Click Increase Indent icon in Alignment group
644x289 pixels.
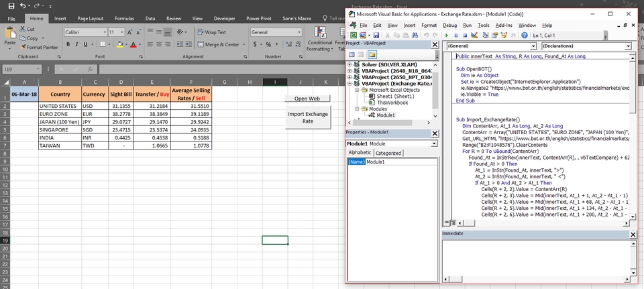[x=190, y=44]
